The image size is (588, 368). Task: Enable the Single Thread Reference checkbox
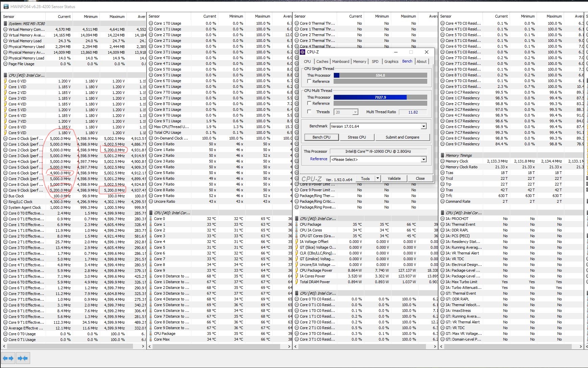pos(309,81)
